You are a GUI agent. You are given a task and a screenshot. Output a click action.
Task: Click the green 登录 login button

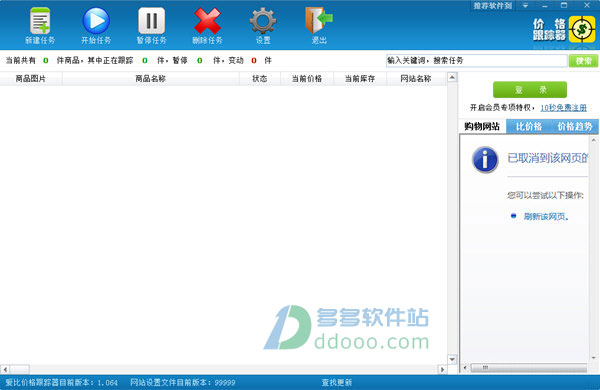pyautogui.click(x=530, y=90)
